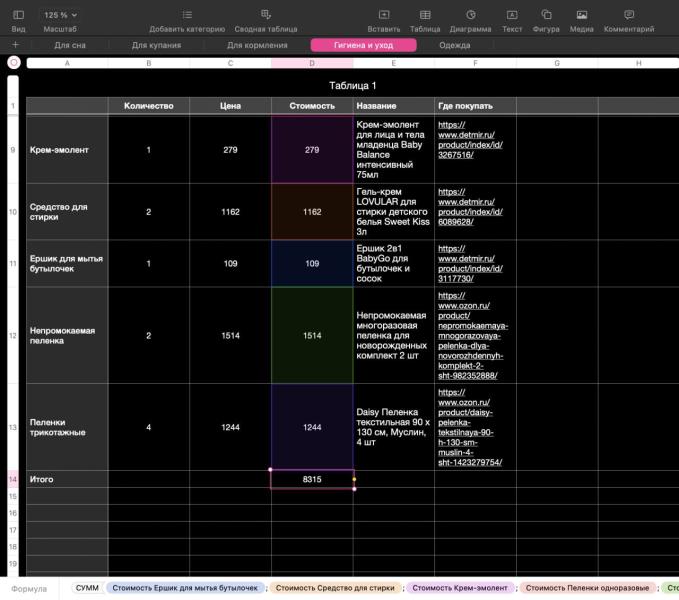Viewport: 679px width, 600px height.
Task: Select column A header
Action: (67, 63)
